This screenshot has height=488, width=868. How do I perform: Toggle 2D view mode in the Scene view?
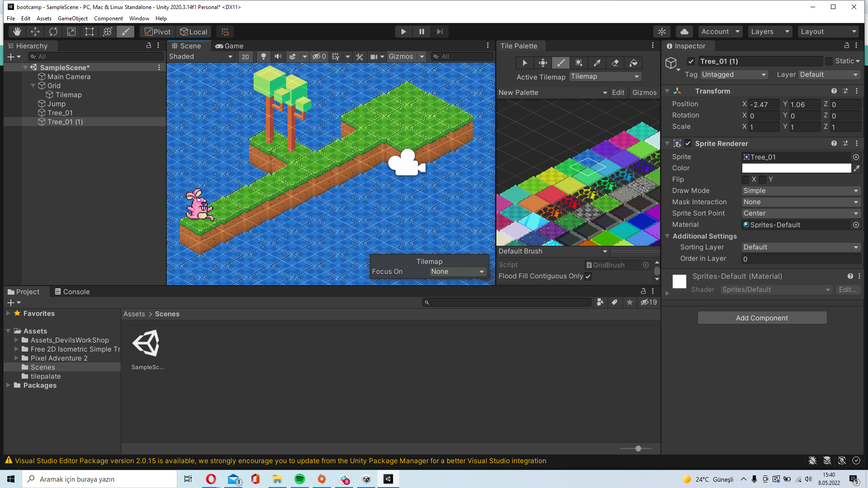click(245, 56)
